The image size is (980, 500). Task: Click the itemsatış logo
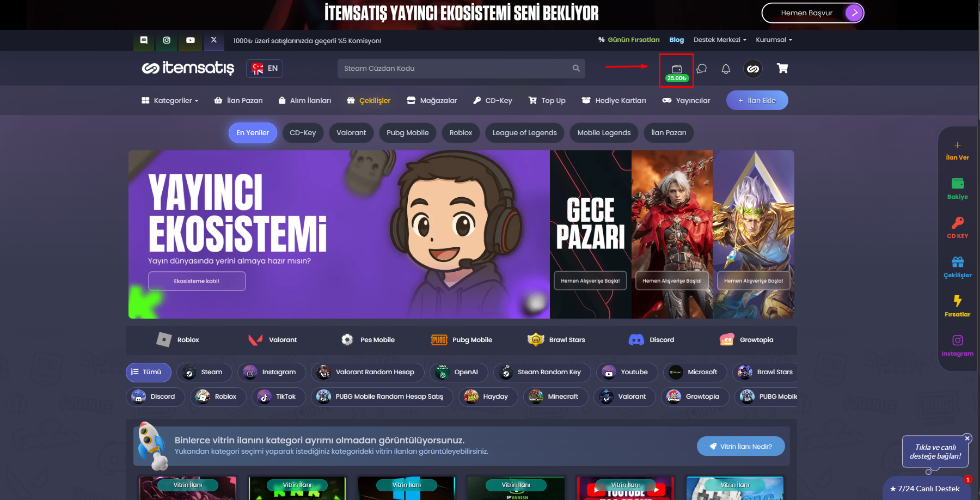tap(188, 68)
